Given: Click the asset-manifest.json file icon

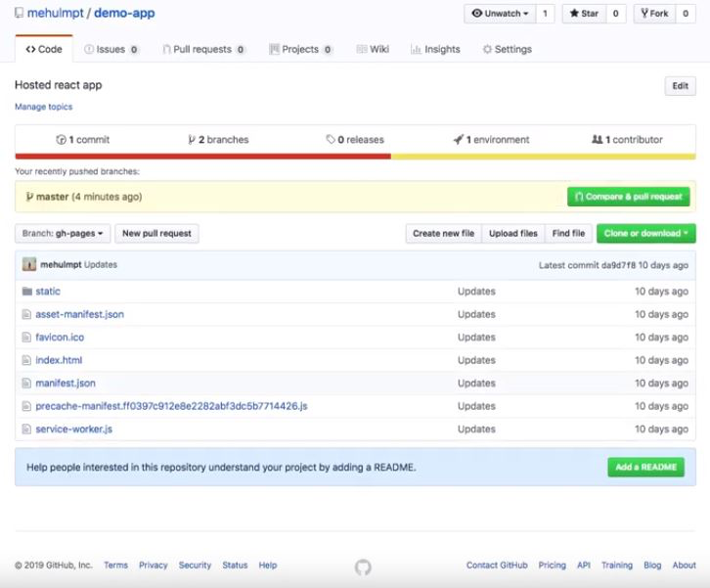Looking at the screenshot, I should point(26,314).
